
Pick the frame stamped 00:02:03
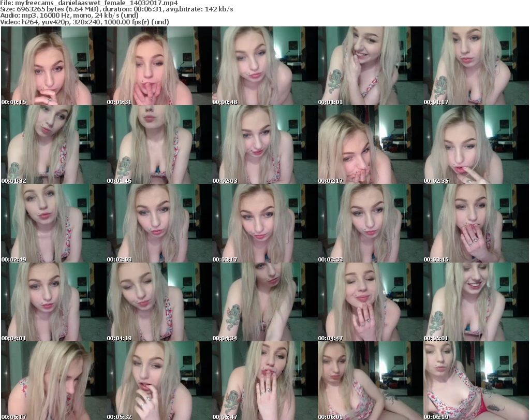tap(264, 144)
